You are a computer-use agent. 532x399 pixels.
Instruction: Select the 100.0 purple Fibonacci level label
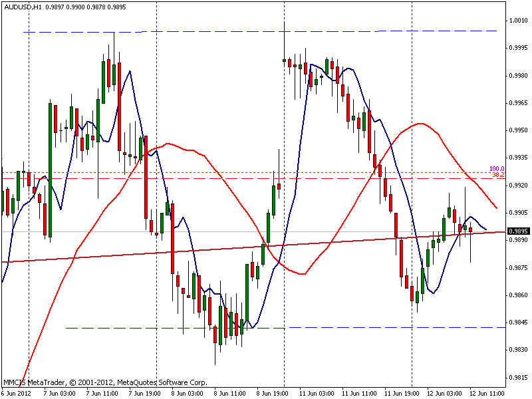[497, 169]
